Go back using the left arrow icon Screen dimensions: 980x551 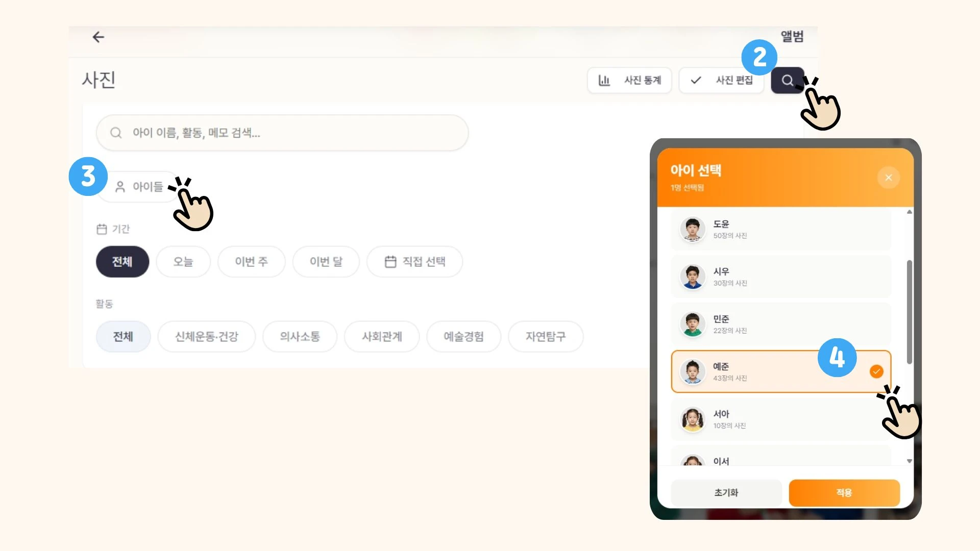tap(98, 37)
